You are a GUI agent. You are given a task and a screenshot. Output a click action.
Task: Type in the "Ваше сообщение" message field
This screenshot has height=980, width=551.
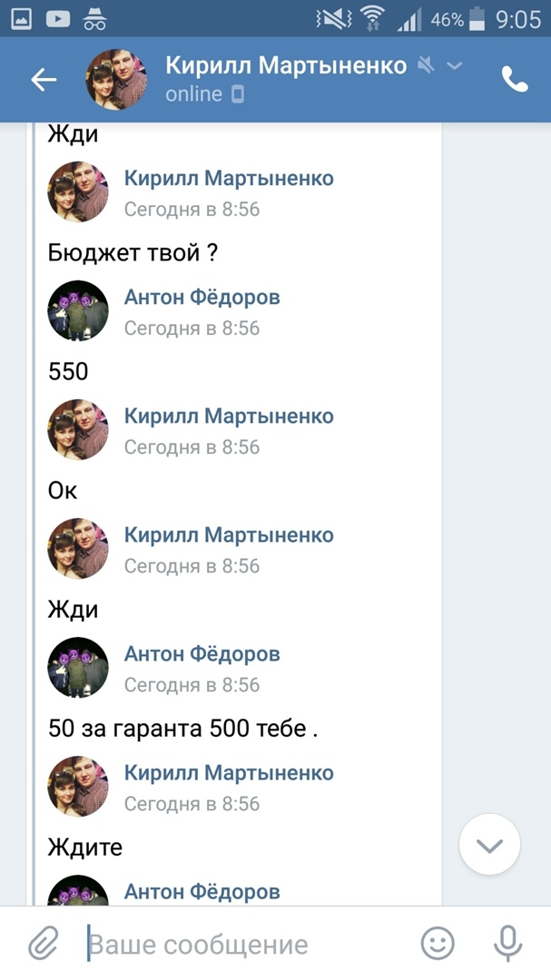click(x=245, y=945)
